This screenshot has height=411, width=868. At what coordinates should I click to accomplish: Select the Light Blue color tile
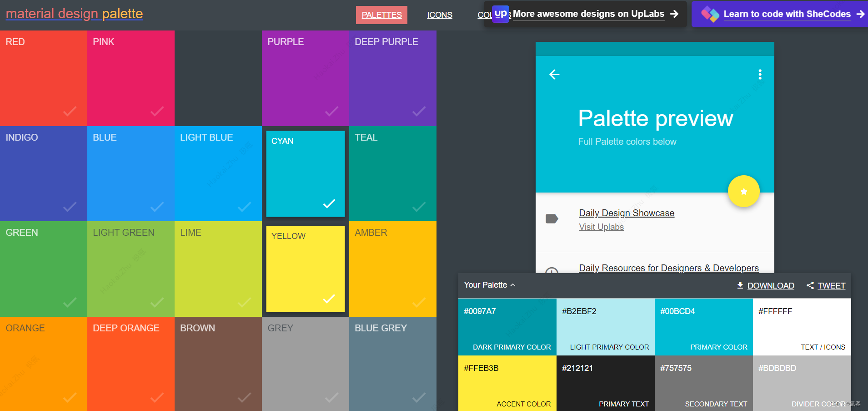coord(218,173)
